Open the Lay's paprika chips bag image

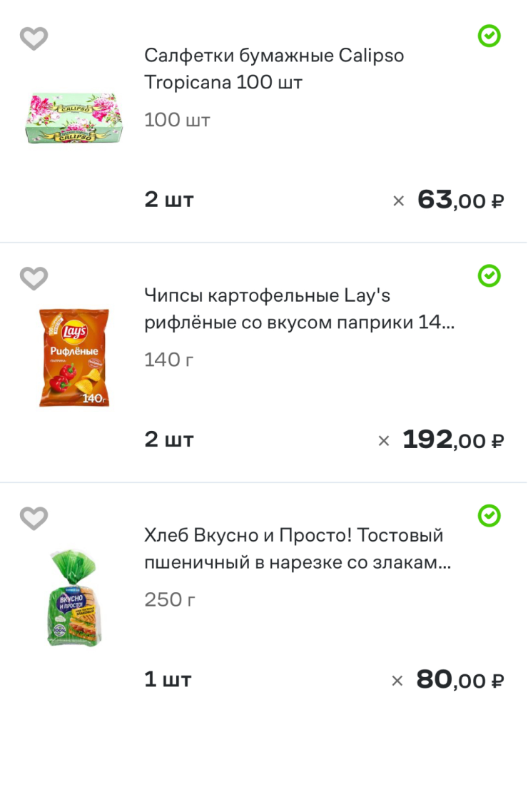[74, 357]
